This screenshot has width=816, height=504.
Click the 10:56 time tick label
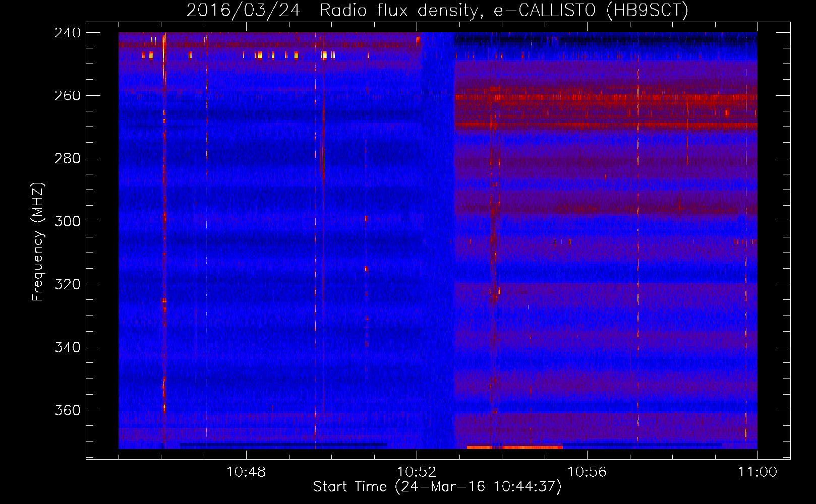click(x=587, y=472)
